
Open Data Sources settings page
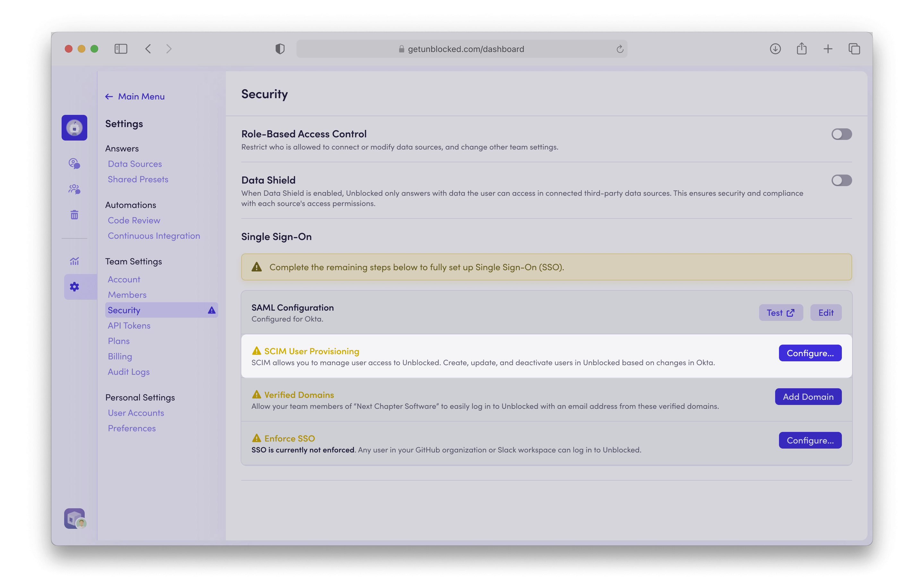(x=135, y=164)
